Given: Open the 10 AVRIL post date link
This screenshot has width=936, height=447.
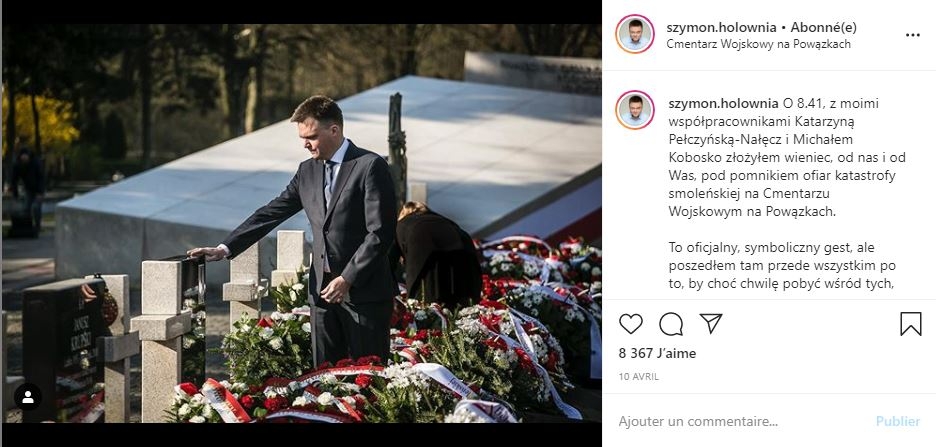Looking at the screenshot, I should tap(639, 377).
